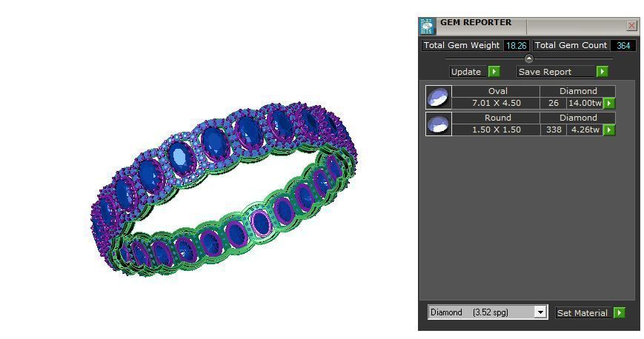Click the green arrow next to Update
The image size is (644, 339).
tap(494, 72)
